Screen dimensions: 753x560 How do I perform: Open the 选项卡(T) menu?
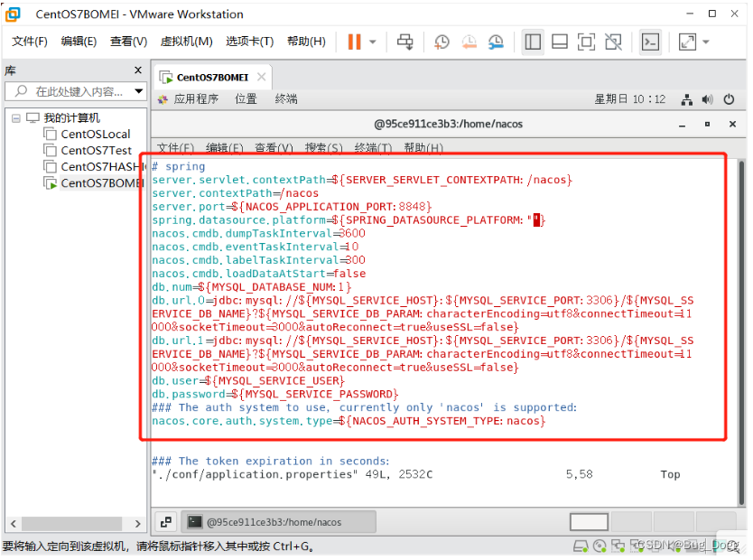250,42
